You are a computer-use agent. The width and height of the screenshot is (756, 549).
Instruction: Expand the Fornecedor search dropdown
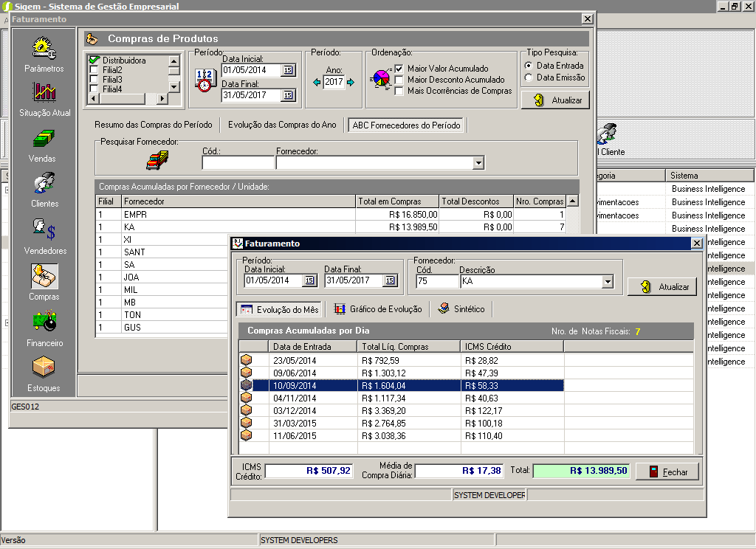click(478, 163)
